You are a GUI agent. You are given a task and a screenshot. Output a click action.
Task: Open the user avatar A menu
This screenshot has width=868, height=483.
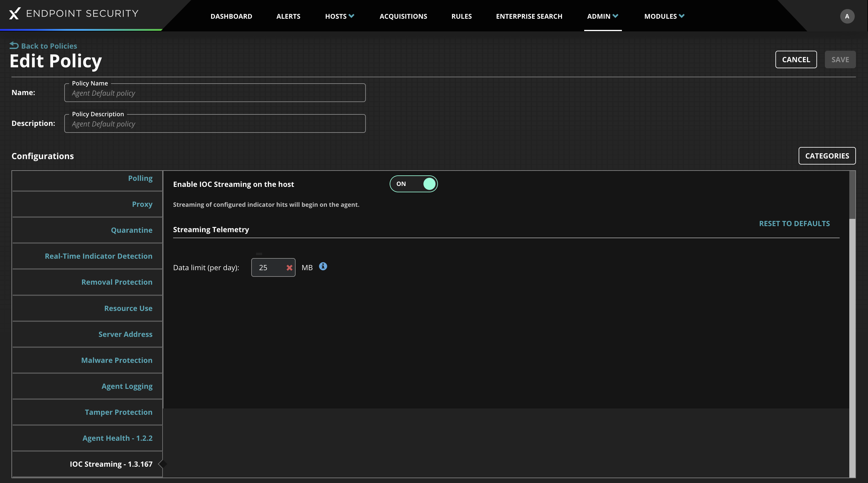tap(847, 16)
